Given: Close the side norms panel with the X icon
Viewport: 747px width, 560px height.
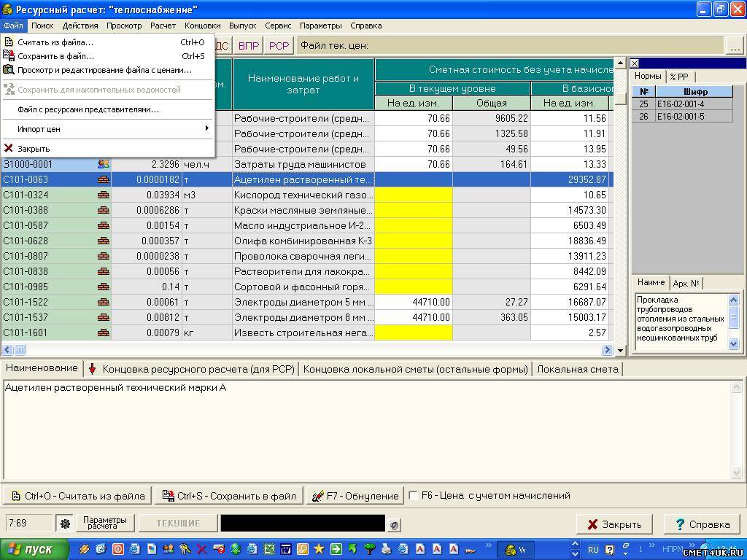Looking at the screenshot, I should coord(635,63).
